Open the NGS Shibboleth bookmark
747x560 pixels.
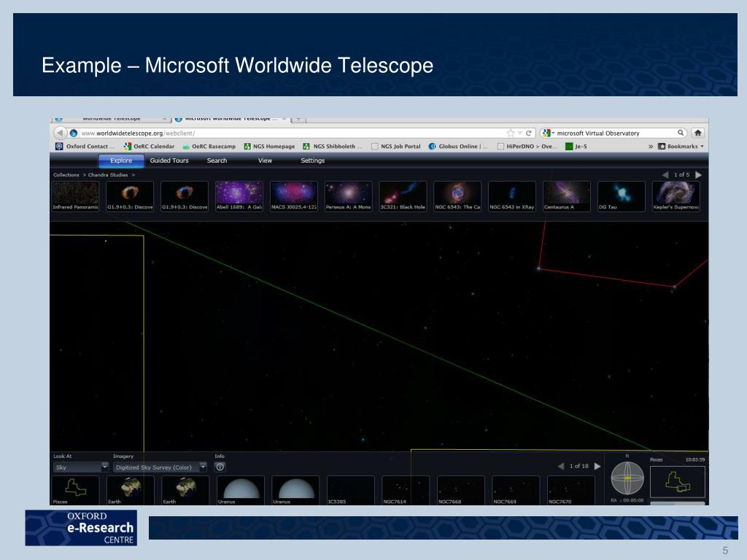(333, 146)
